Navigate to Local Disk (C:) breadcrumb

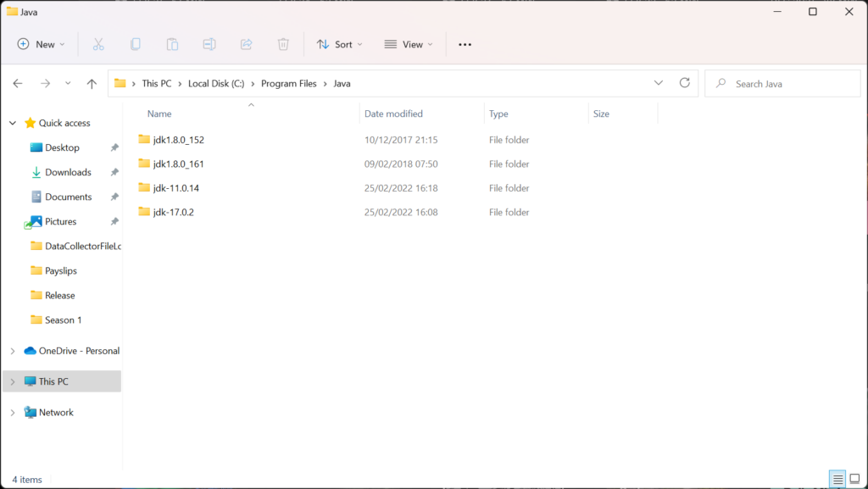tap(216, 84)
